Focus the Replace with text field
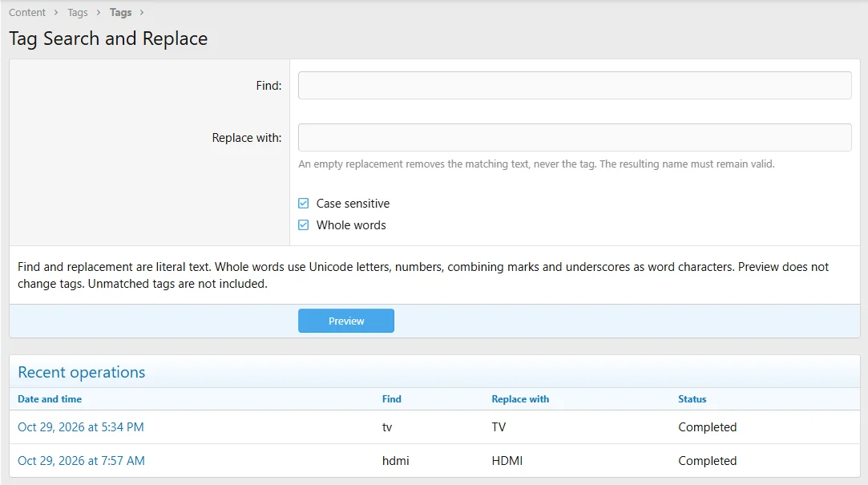The height and width of the screenshot is (485, 868). pyautogui.click(x=575, y=137)
